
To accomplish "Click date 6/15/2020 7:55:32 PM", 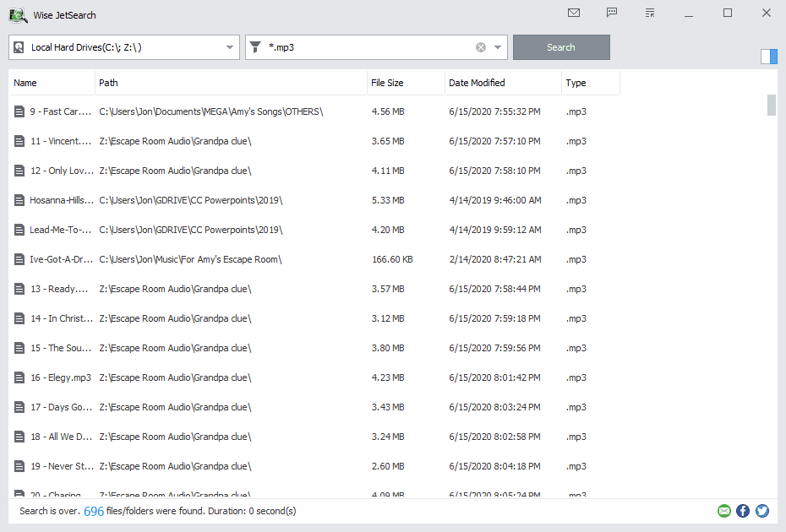I will 494,111.
